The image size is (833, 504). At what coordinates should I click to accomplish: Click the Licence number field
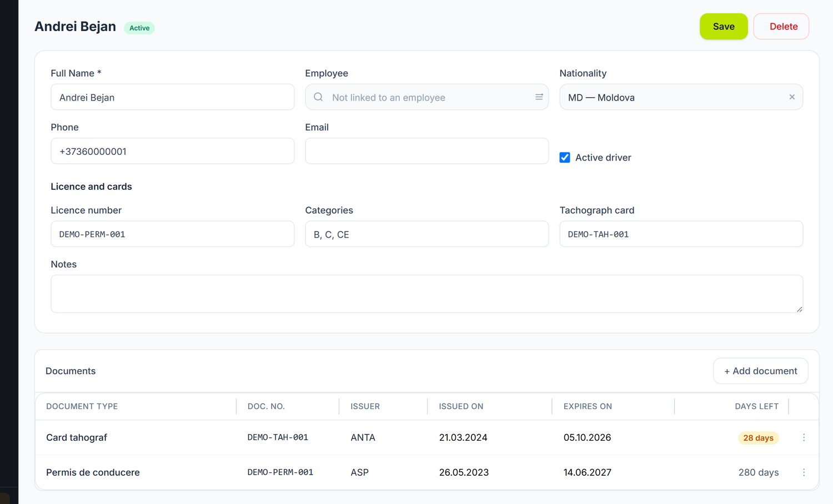(x=172, y=234)
